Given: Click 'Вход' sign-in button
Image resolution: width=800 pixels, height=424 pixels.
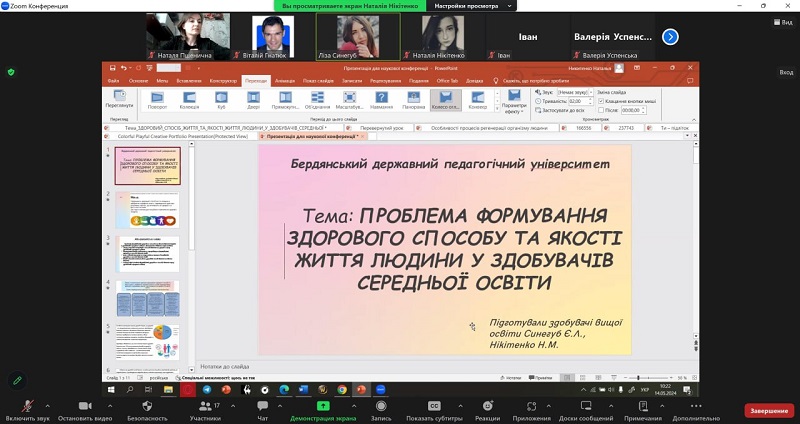Looking at the screenshot, I should tap(786, 72).
